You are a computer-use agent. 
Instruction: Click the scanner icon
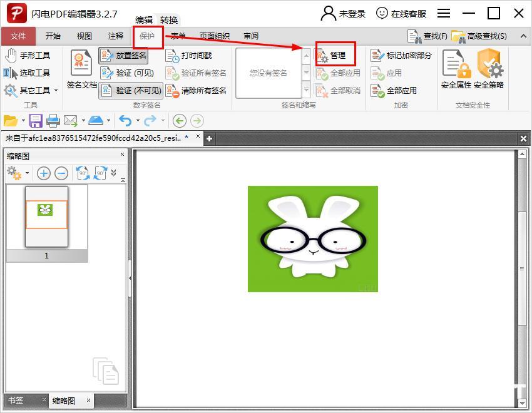[x=96, y=120]
